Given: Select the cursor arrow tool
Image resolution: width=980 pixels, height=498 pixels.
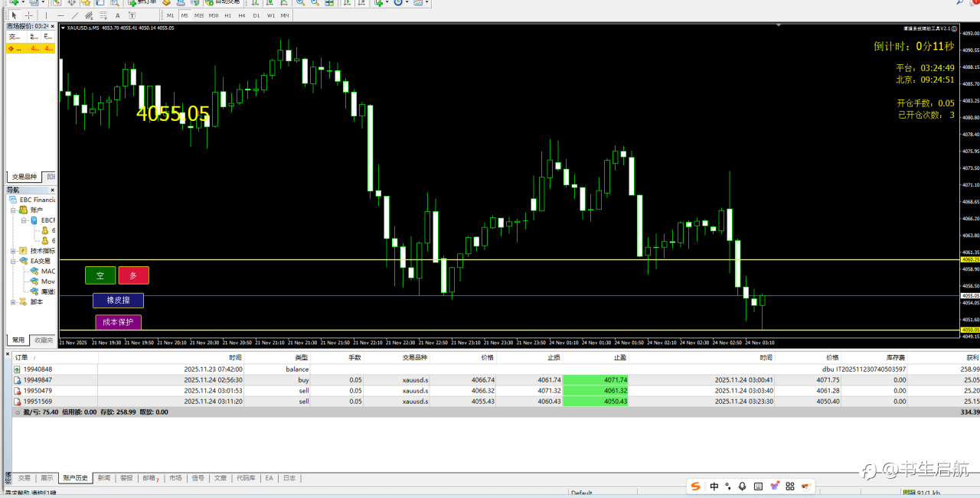Looking at the screenshot, I should (x=14, y=15).
